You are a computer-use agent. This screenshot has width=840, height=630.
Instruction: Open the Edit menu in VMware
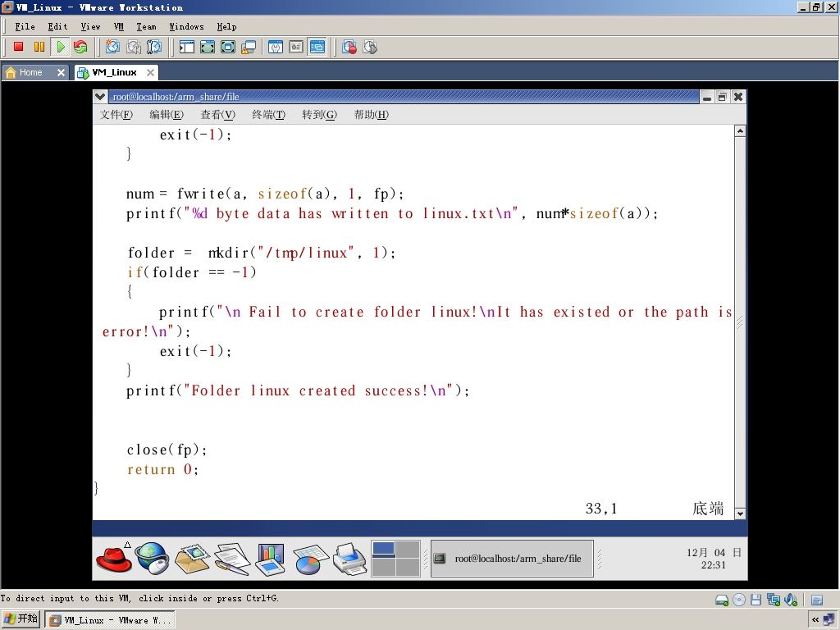[x=57, y=26]
